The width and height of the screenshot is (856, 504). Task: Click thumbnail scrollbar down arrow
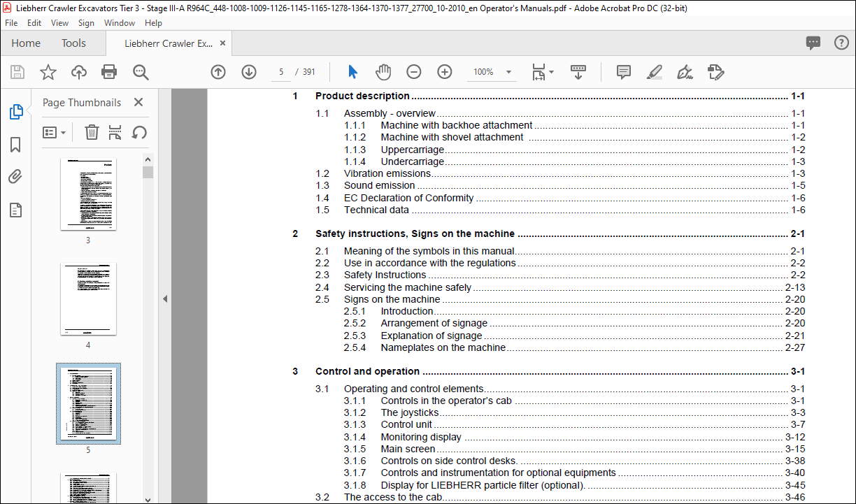tap(147, 499)
